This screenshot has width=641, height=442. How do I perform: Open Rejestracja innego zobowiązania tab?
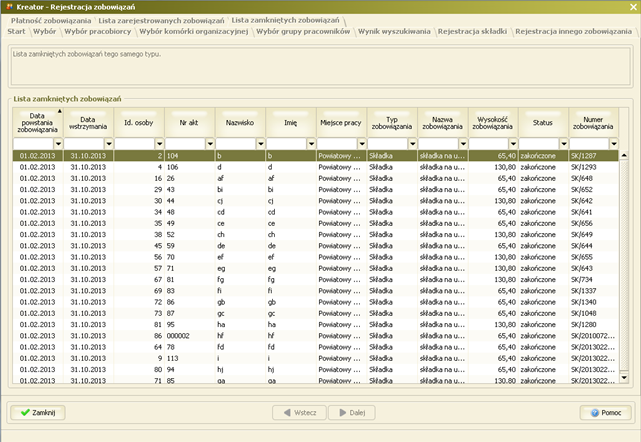click(x=573, y=31)
